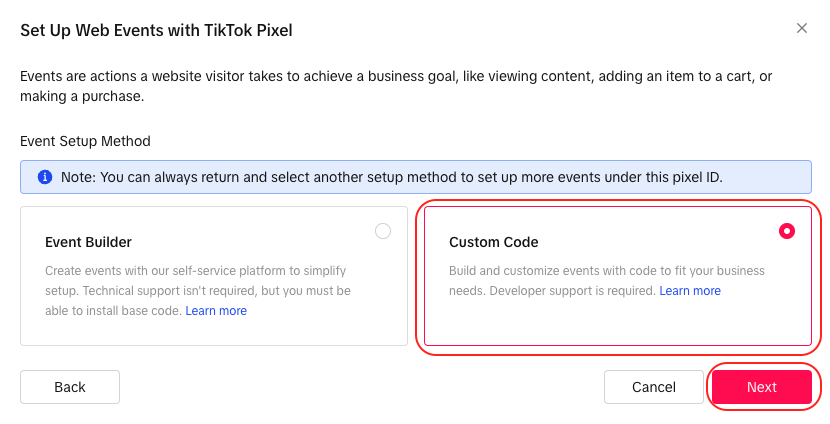Close the TikTok Pixel setup dialog
Viewport: 830px width, 424px height.
[801, 28]
